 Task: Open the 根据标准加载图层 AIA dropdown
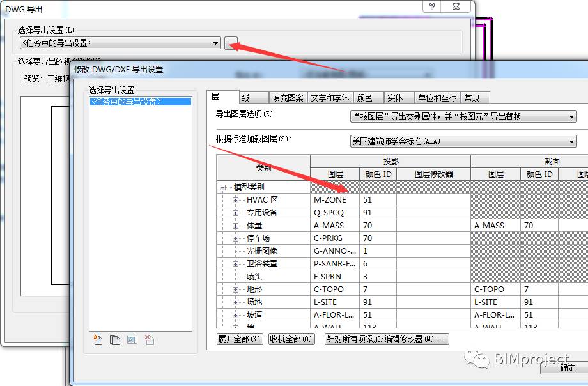click(x=463, y=141)
